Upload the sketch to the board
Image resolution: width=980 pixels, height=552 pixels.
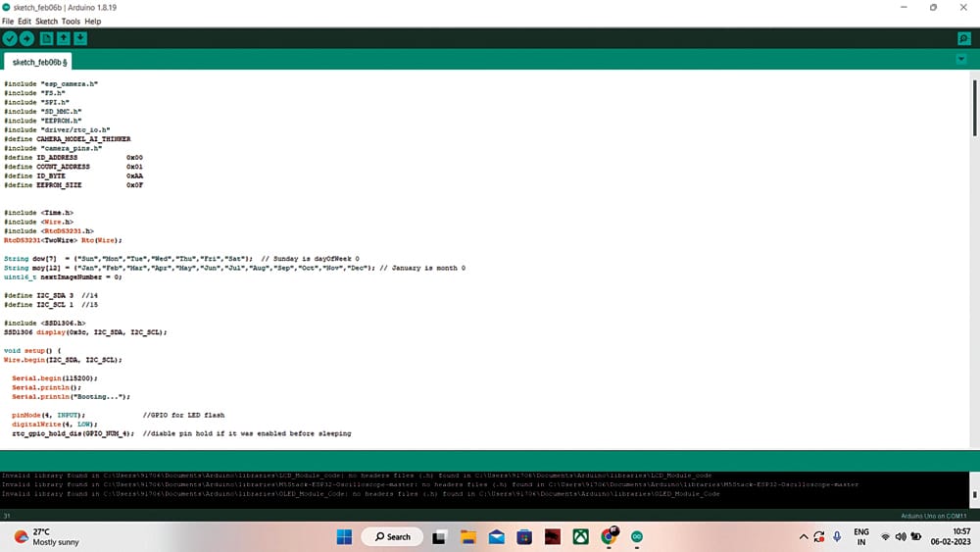pyautogui.click(x=27, y=38)
